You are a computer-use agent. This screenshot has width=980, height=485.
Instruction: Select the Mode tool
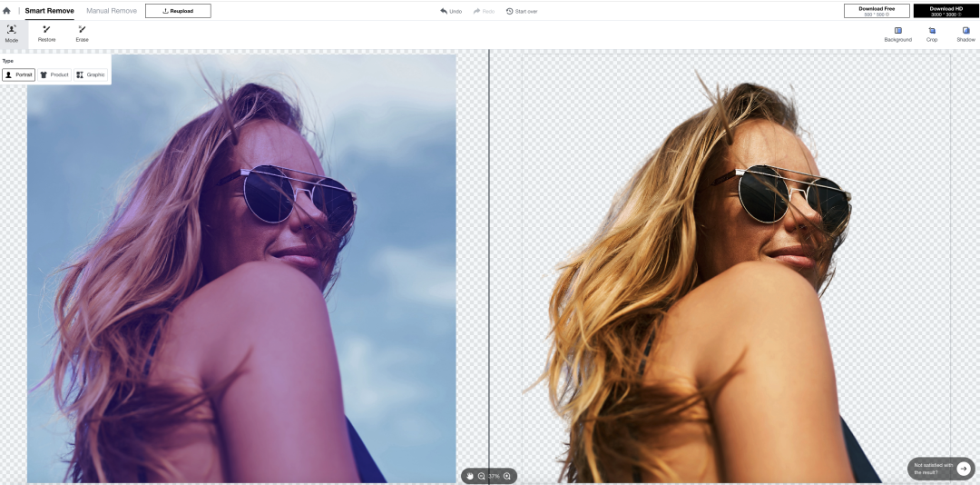click(x=12, y=34)
